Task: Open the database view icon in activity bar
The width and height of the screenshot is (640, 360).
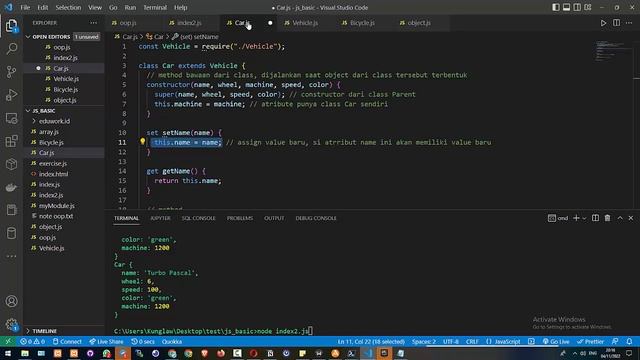Action: (x=11, y=233)
